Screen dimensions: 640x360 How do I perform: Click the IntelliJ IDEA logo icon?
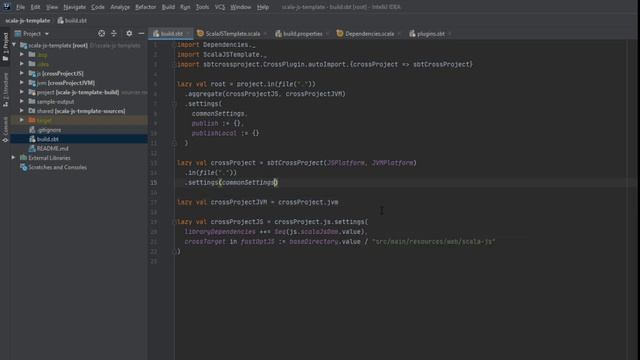(6, 7)
